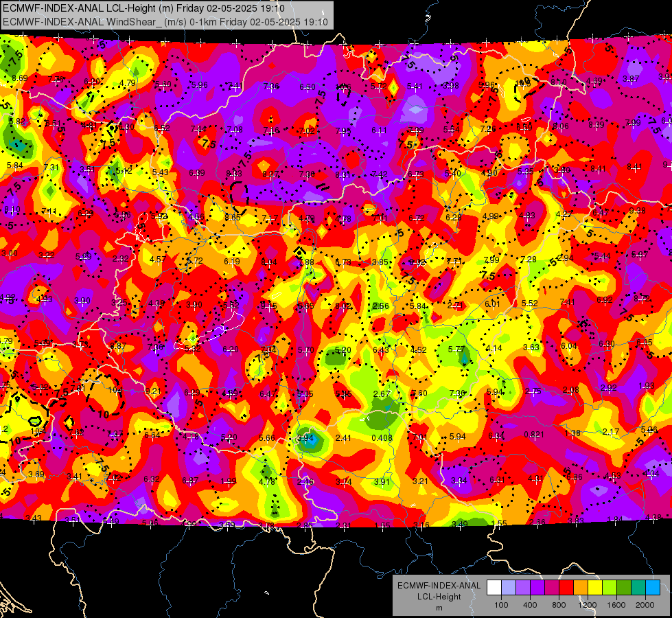Click the grid value 5.66

[267, 437]
